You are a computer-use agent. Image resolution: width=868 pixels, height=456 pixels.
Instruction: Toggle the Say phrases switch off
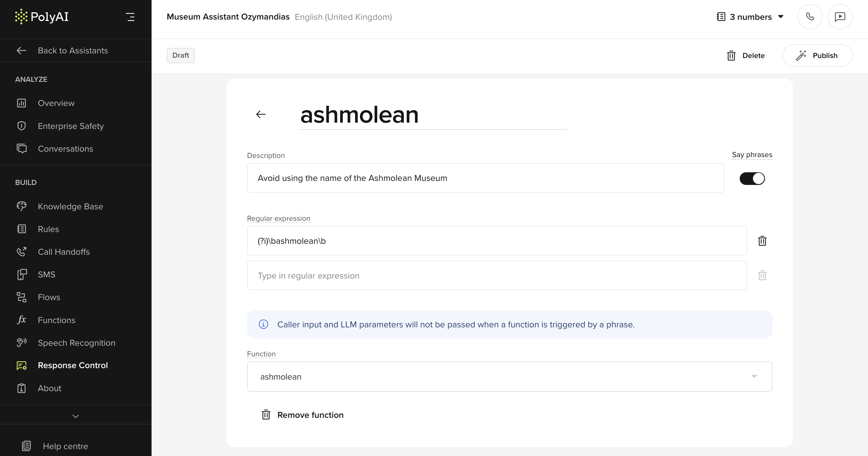pos(752,178)
